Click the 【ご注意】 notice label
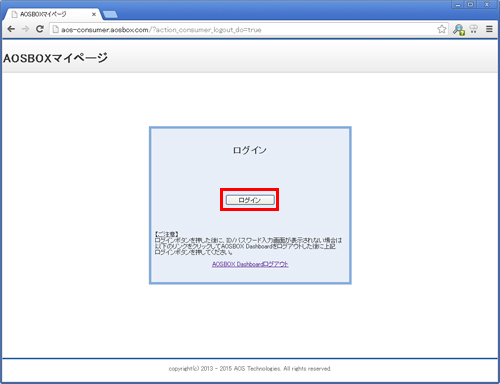This screenshot has height=384, width=500. pos(167,234)
